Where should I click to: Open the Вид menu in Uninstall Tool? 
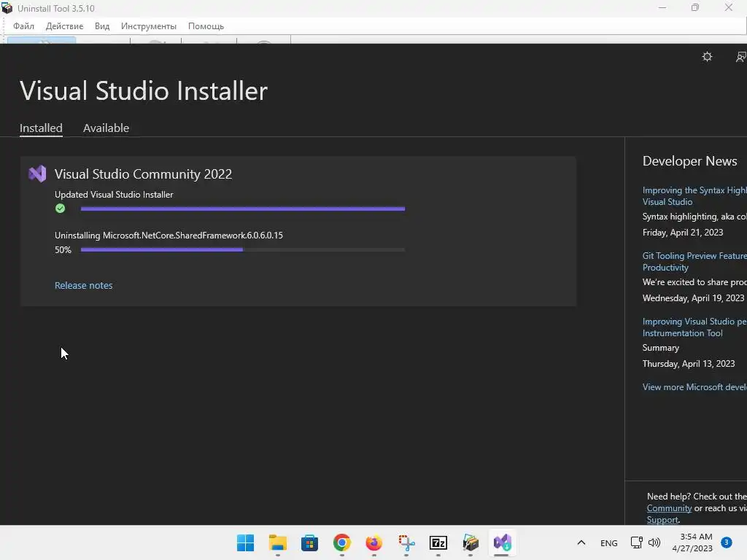pos(102,26)
